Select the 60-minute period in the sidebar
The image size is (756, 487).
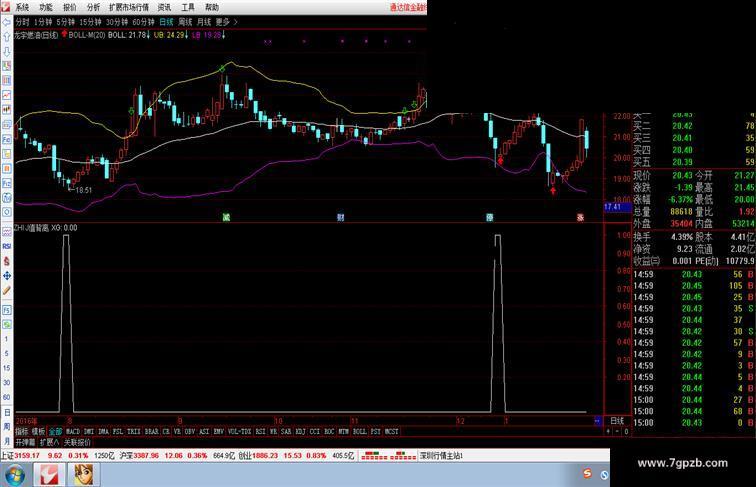[6, 397]
